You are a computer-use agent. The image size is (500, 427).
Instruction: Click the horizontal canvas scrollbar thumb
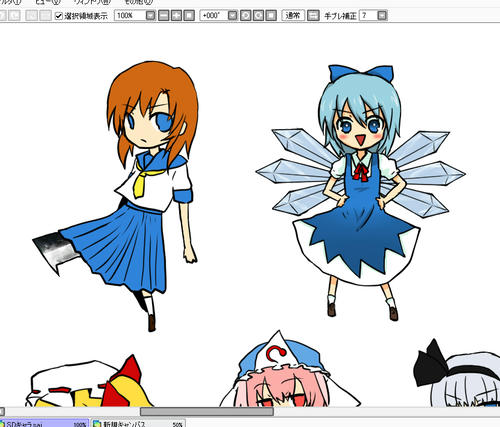tap(207, 411)
